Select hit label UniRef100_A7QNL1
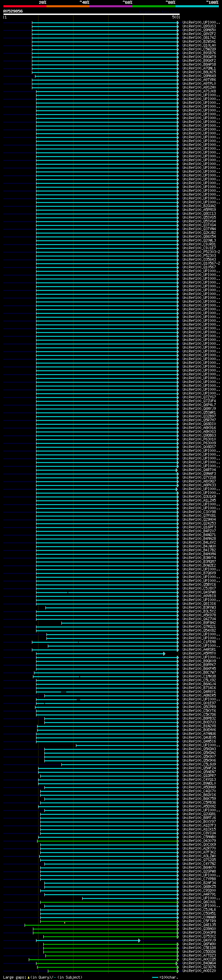Viewport: 222px width, 980px height. 199,68
